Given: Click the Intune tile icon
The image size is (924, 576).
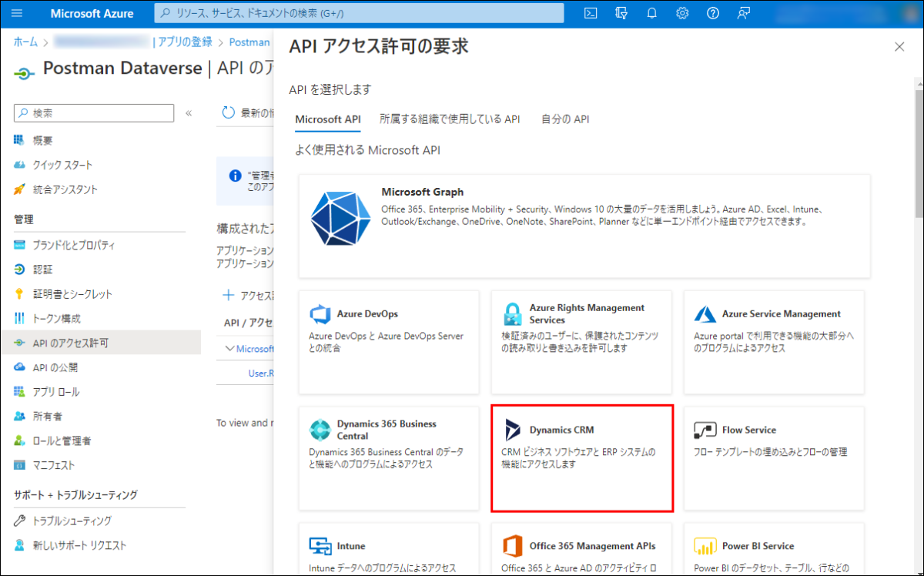Looking at the screenshot, I should point(320,546).
